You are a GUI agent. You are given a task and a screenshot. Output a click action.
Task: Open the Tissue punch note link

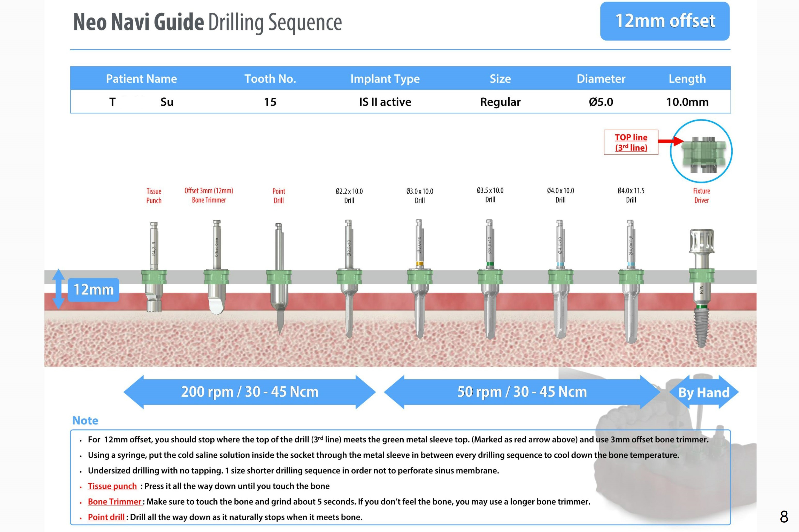(x=112, y=486)
